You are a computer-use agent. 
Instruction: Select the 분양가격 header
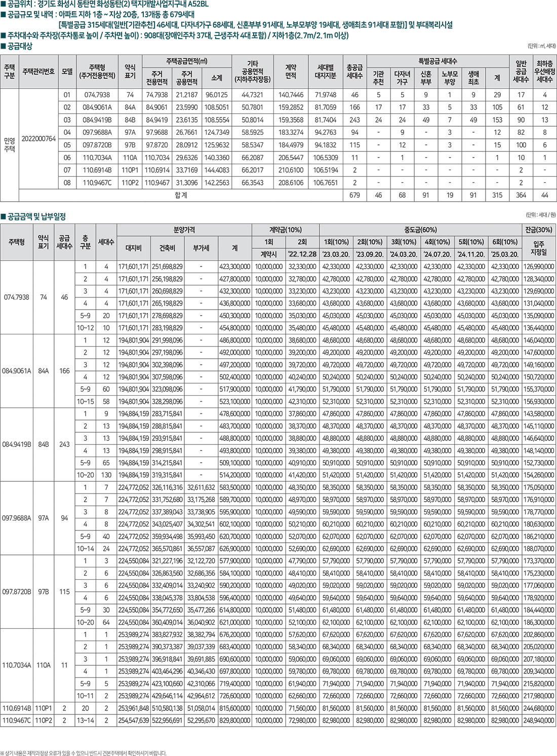(184, 230)
